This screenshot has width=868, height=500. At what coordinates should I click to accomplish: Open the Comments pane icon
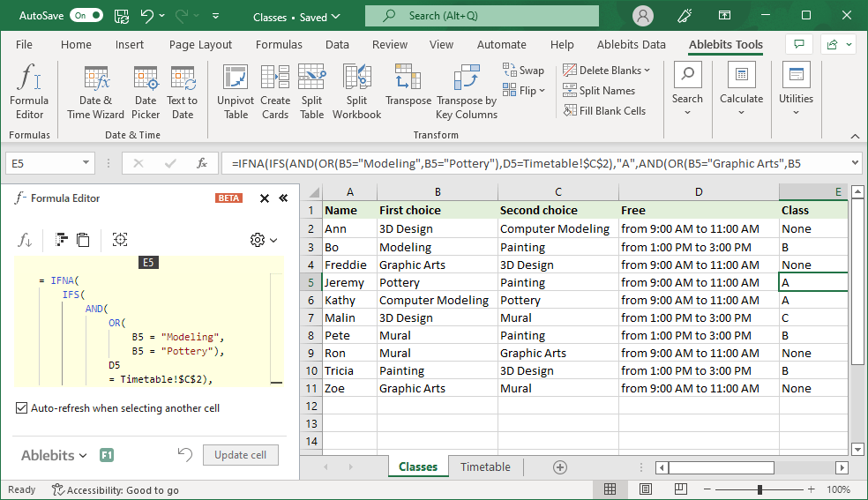coord(799,44)
